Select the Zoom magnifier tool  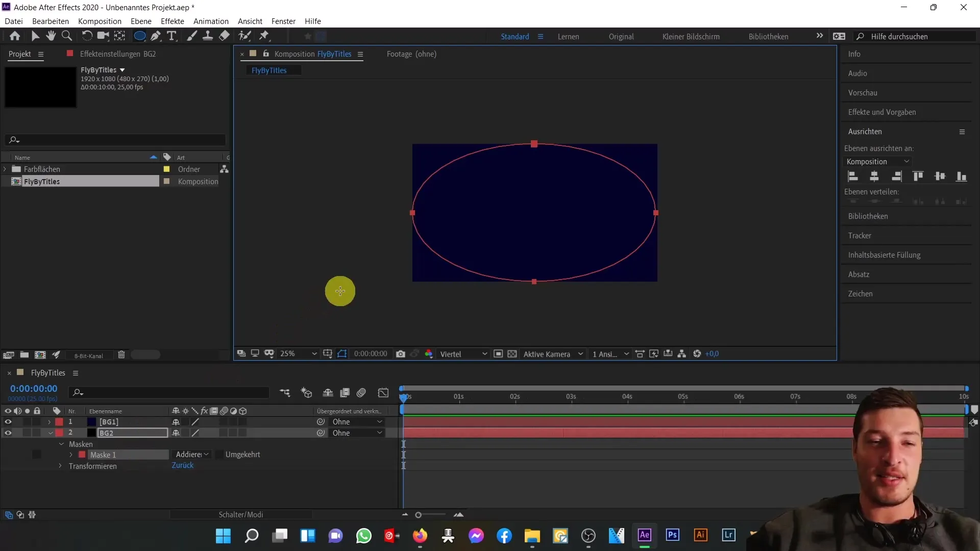point(66,36)
